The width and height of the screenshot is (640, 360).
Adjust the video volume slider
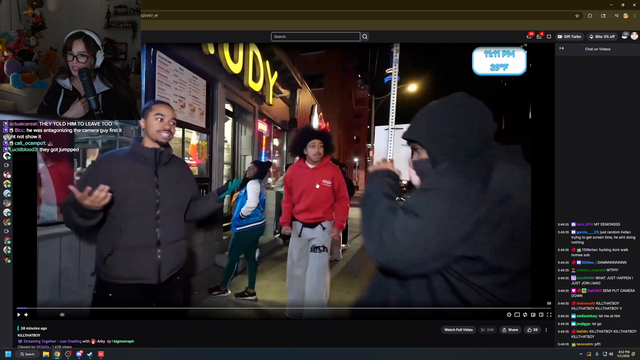click(62, 315)
